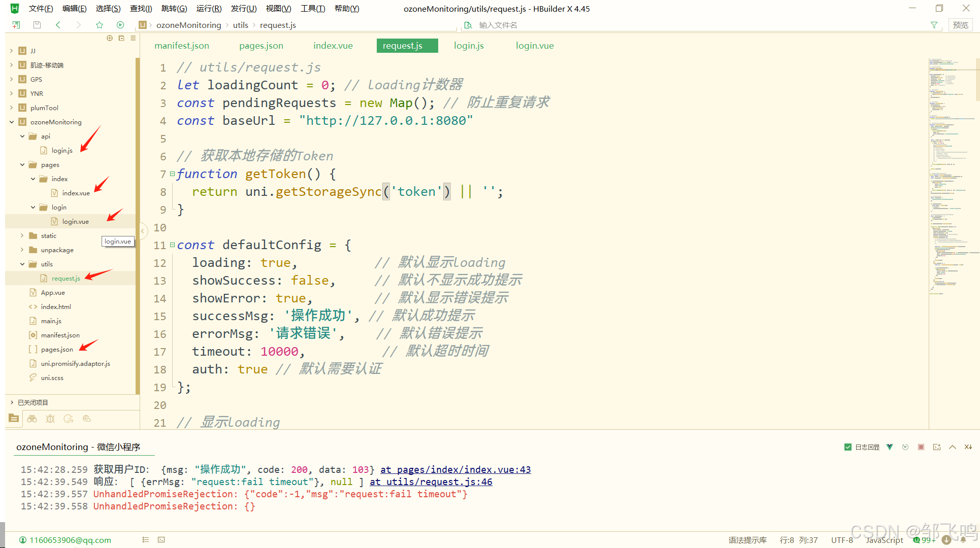980x548 pixels.
Task: Click the notification bell icon
Action: coord(963,540)
